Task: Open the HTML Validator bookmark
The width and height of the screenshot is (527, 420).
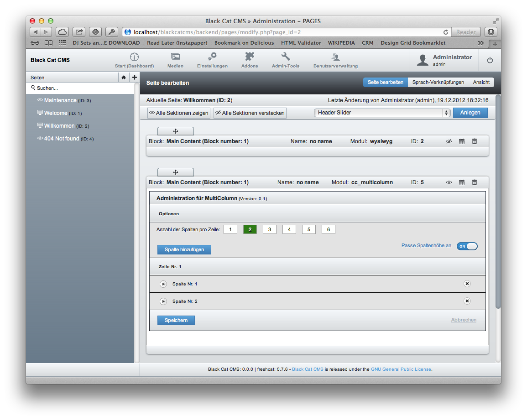Action: 301,43
